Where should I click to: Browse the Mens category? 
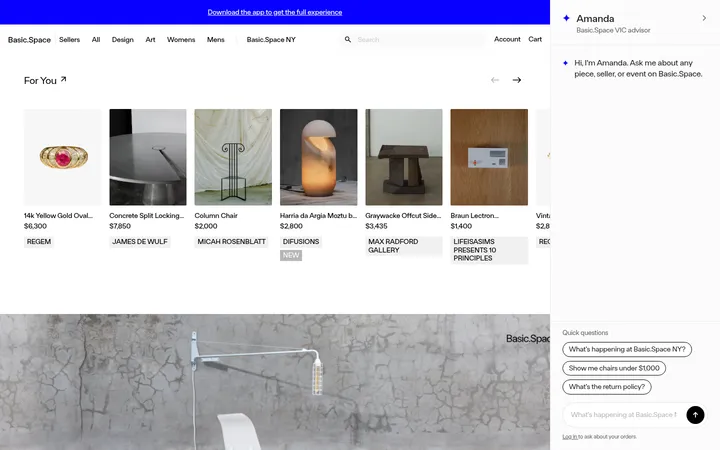(x=215, y=39)
